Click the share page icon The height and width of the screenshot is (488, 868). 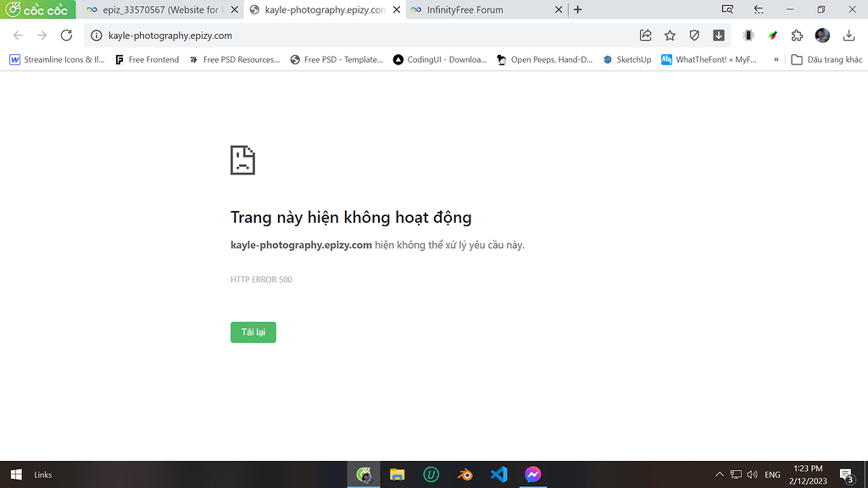tap(645, 36)
